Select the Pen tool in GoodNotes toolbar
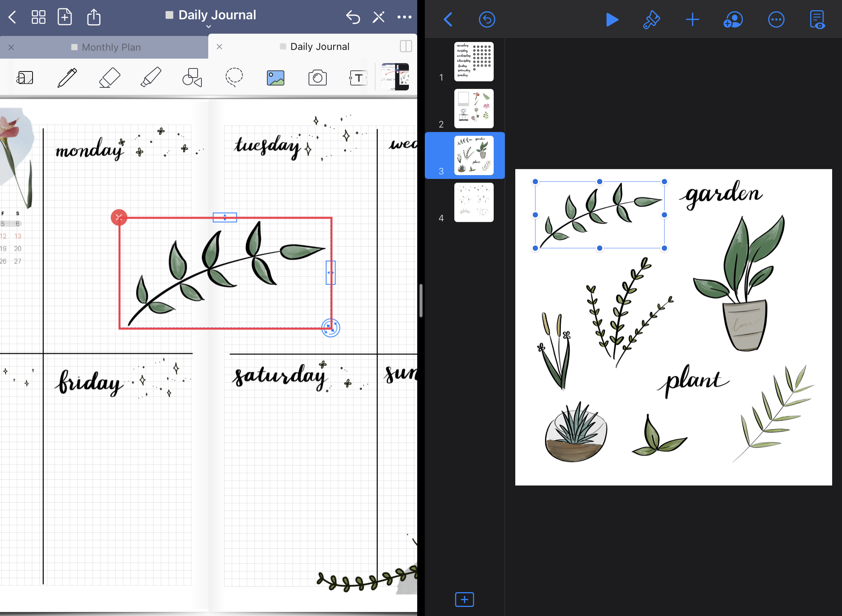The height and width of the screenshot is (616, 842). tap(67, 78)
